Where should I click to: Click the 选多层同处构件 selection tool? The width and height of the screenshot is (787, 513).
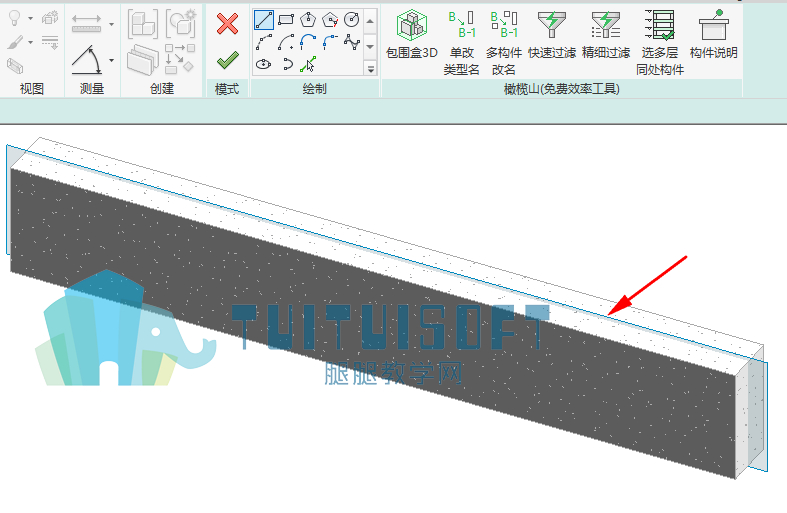[x=660, y=43]
